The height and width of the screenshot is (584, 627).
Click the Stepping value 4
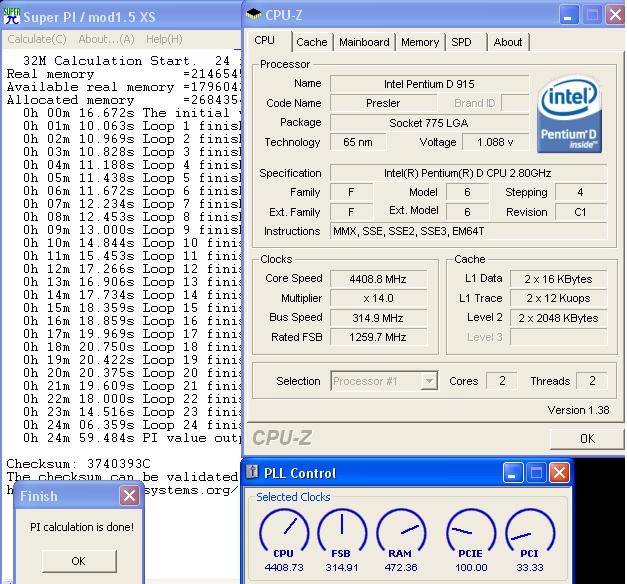[581, 192]
